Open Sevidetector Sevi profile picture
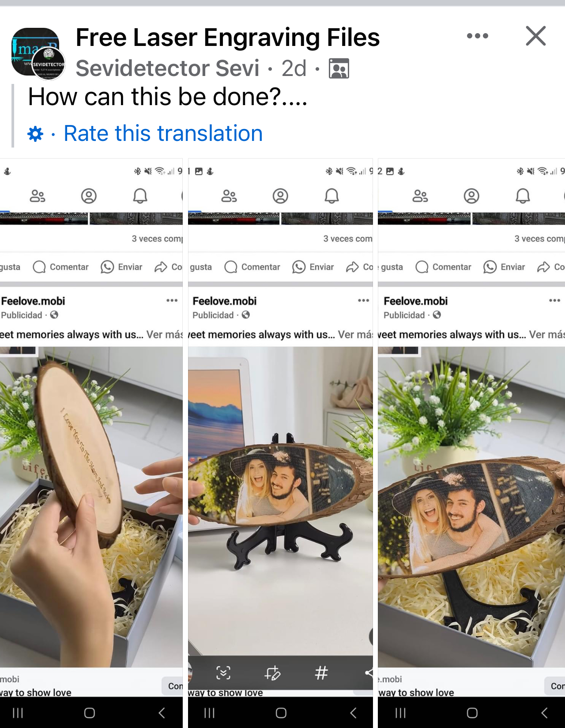 click(49, 64)
